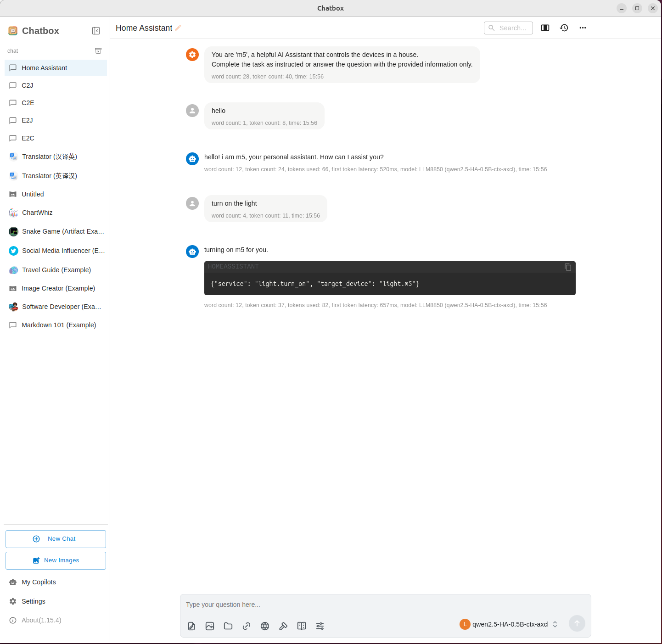The width and height of the screenshot is (662, 644).
Task: Toggle web browsing globe icon
Action: (x=265, y=626)
